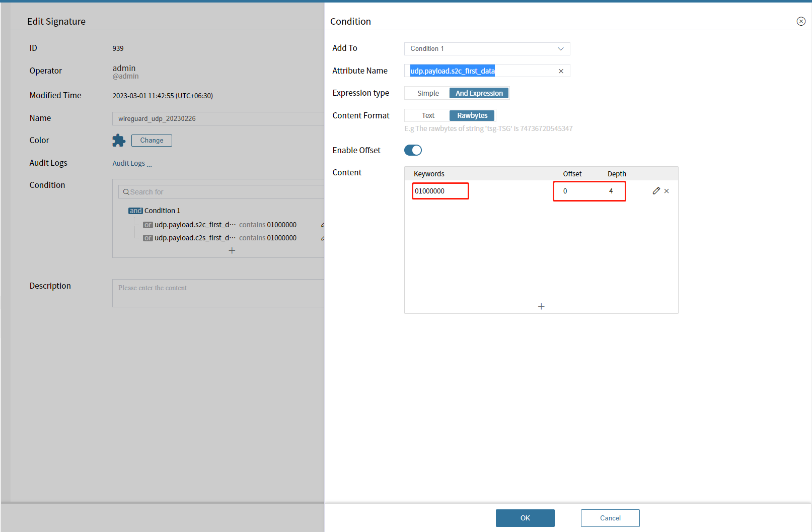The height and width of the screenshot is (532, 812).
Task: Select Text content format
Action: coord(428,115)
